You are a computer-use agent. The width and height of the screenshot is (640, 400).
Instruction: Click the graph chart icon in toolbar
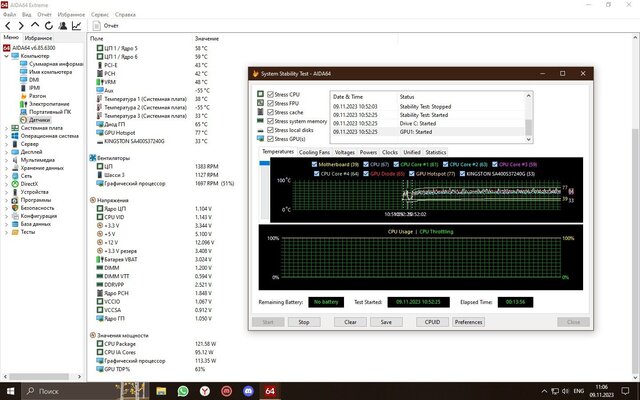point(79,26)
